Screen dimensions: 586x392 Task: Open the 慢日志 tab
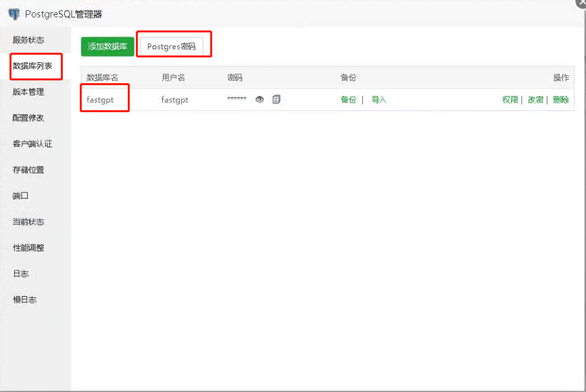(x=24, y=299)
